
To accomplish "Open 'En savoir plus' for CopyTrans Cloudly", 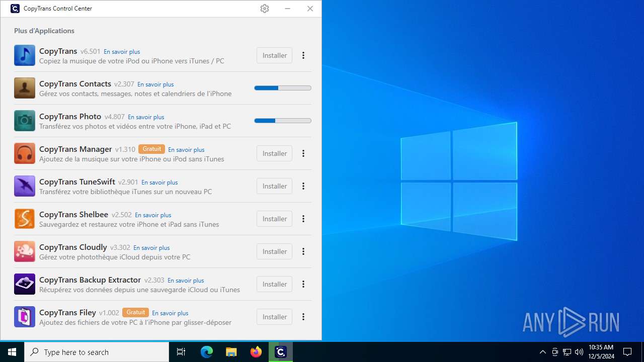I will [x=151, y=248].
